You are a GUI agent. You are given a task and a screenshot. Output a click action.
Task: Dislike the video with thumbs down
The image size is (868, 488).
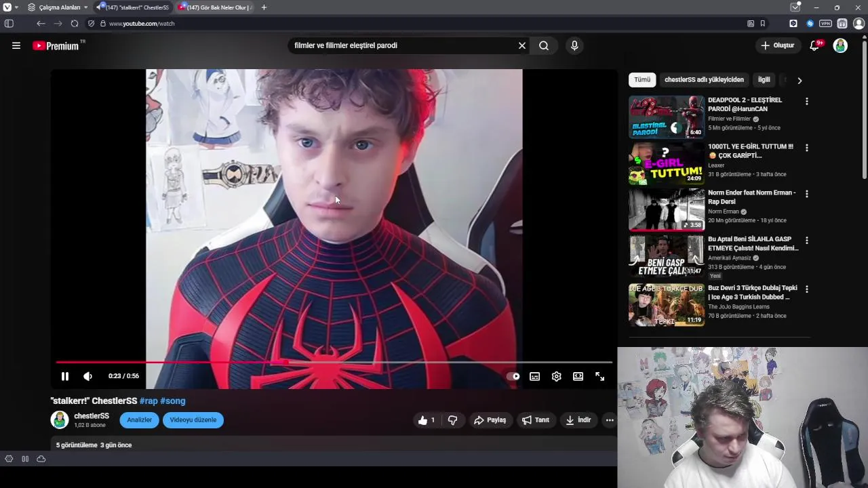coord(452,420)
